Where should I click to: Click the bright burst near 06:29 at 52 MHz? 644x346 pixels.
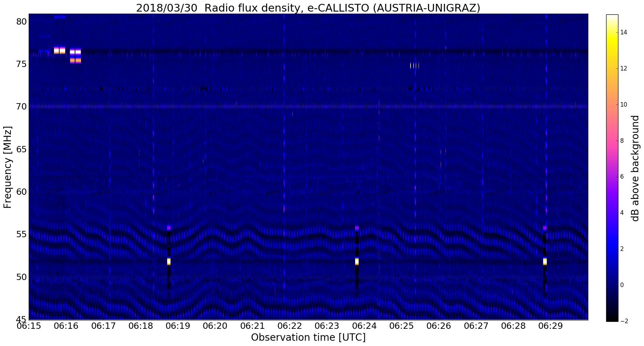click(x=545, y=261)
